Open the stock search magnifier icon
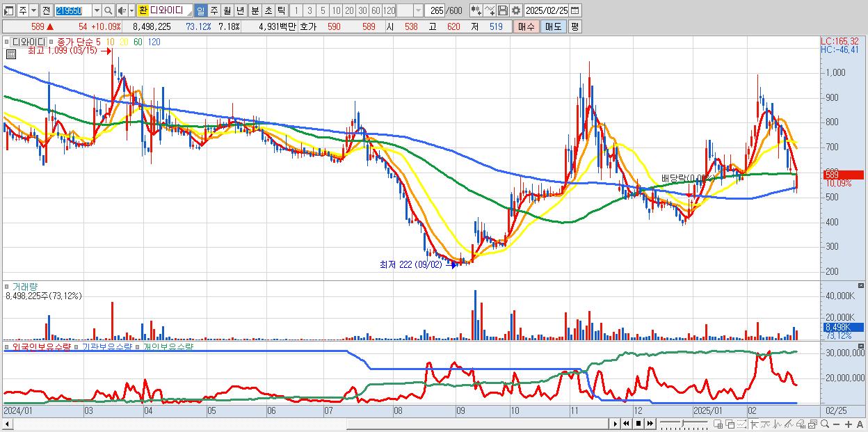Image resolution: width=868 pixels, height=432 pixels. point(108,10)
